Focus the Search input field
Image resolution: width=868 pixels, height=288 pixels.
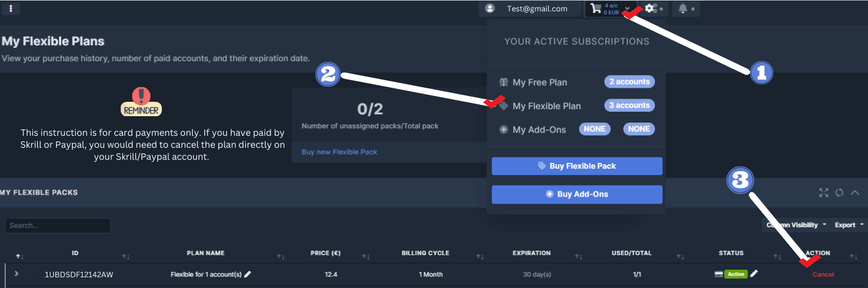[58, 225]
